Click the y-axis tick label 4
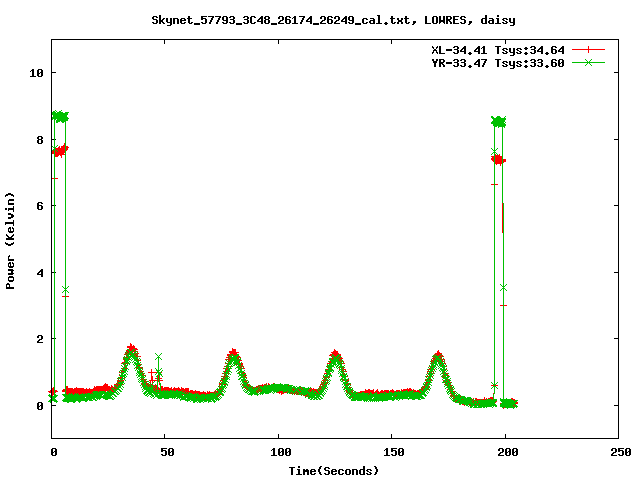640x480 pixels. tap(40, 273)
